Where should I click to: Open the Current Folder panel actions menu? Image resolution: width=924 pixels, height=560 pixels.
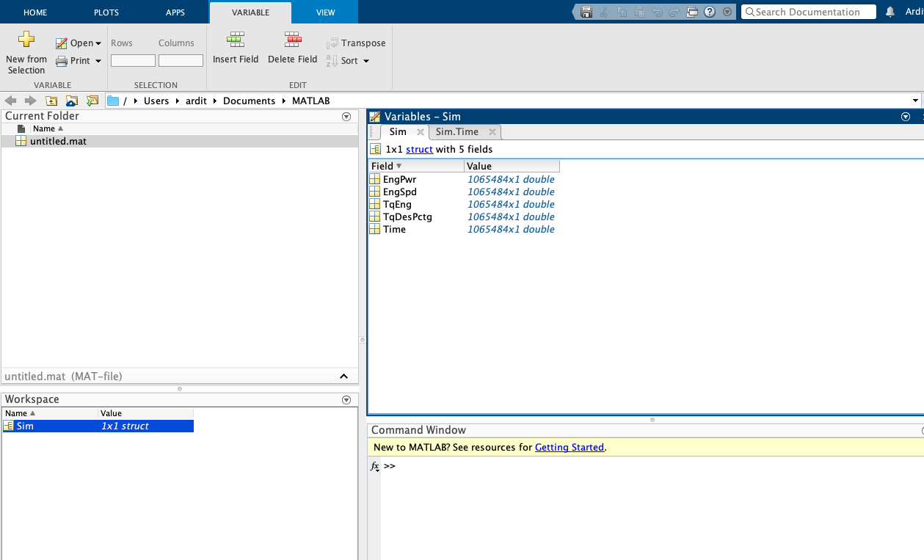coord(346,116)
